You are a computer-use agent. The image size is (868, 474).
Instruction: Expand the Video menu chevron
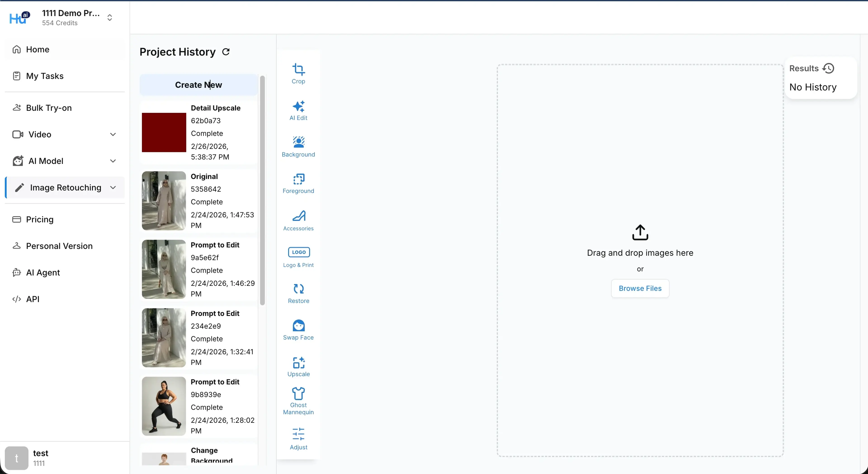(113, 134)
